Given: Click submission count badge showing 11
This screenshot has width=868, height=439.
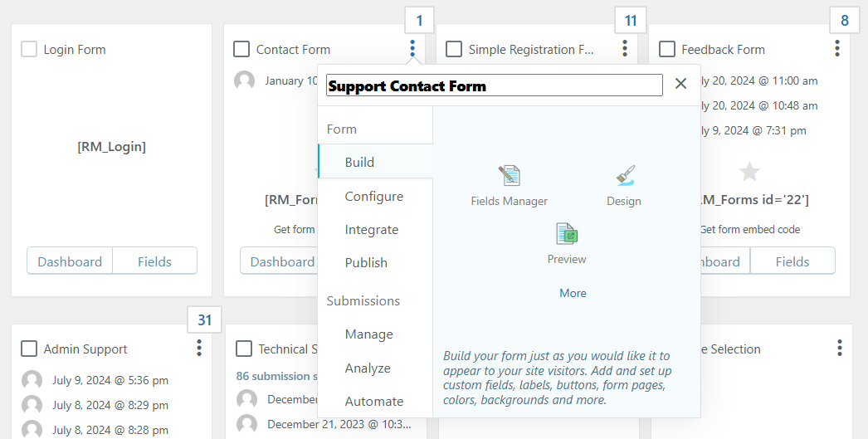Looking at the screenshot, I should click(631, 21).
